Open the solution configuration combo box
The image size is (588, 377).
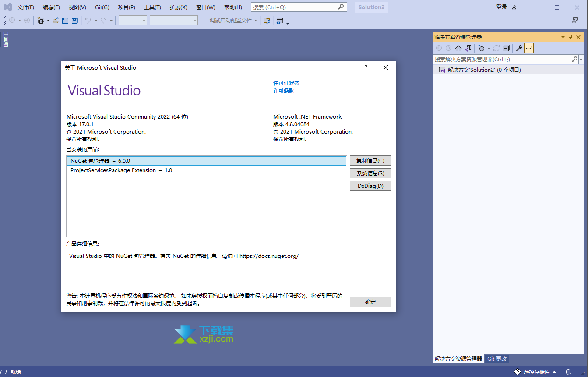coord(133,21)
